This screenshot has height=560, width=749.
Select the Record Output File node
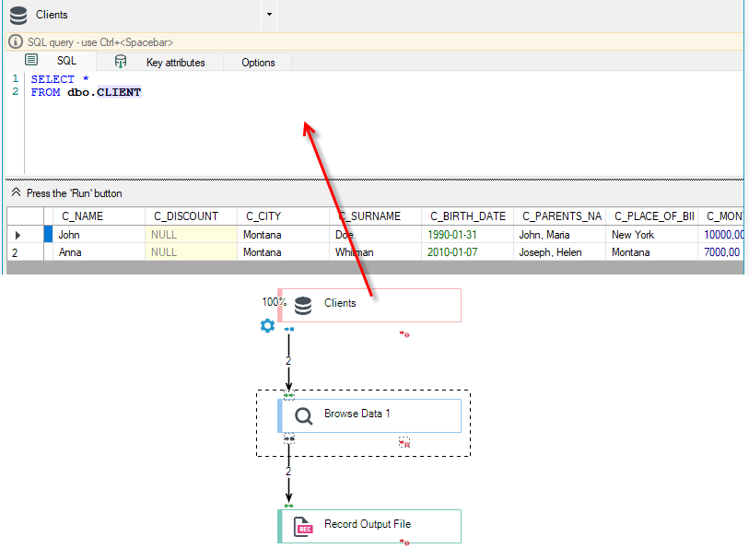369,527
